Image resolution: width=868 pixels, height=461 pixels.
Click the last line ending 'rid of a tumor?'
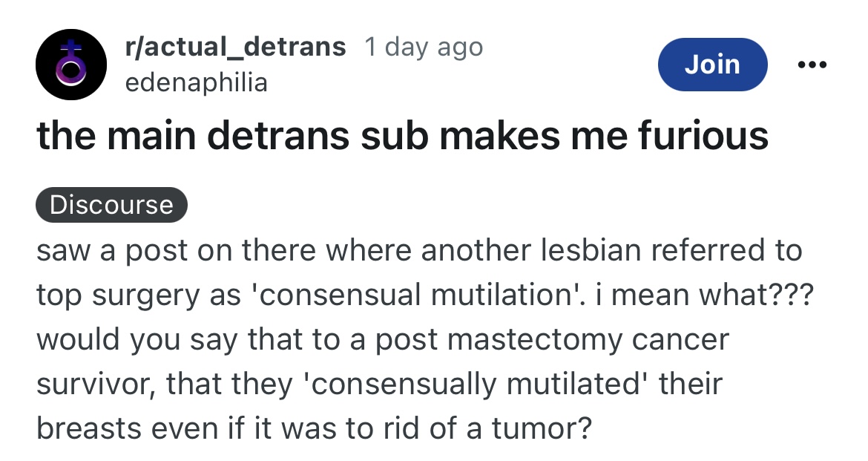(314, 428)
